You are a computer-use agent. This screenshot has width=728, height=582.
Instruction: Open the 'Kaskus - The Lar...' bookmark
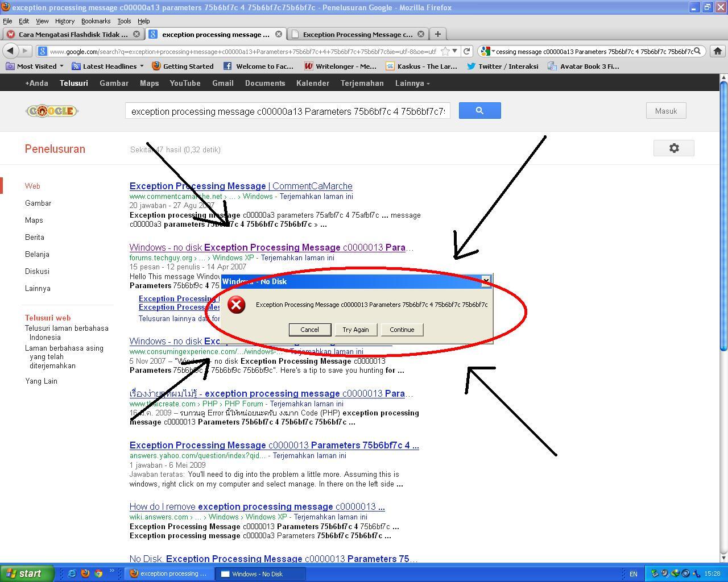click(421, 66)
